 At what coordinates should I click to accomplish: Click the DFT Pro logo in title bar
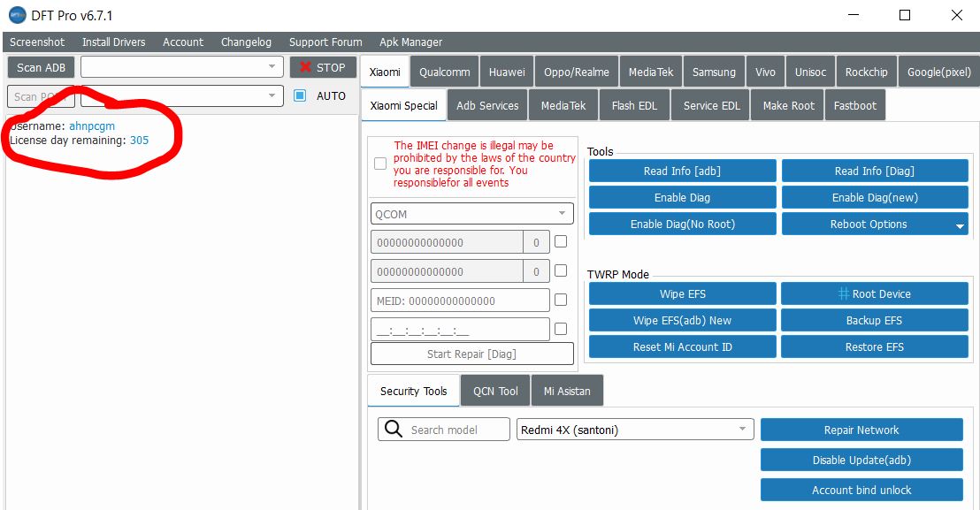click(17, 16)
